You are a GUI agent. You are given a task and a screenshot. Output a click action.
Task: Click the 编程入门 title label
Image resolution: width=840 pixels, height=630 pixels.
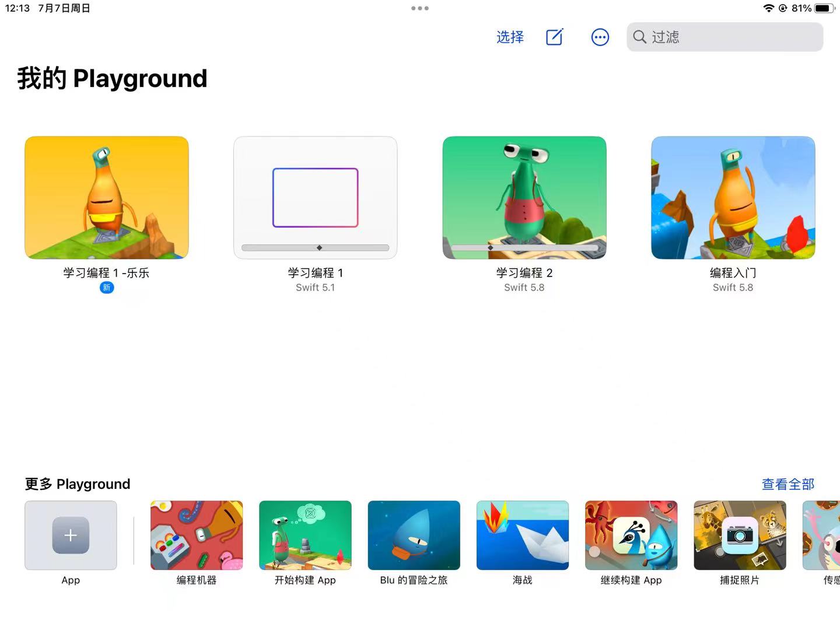coord(733,272)
